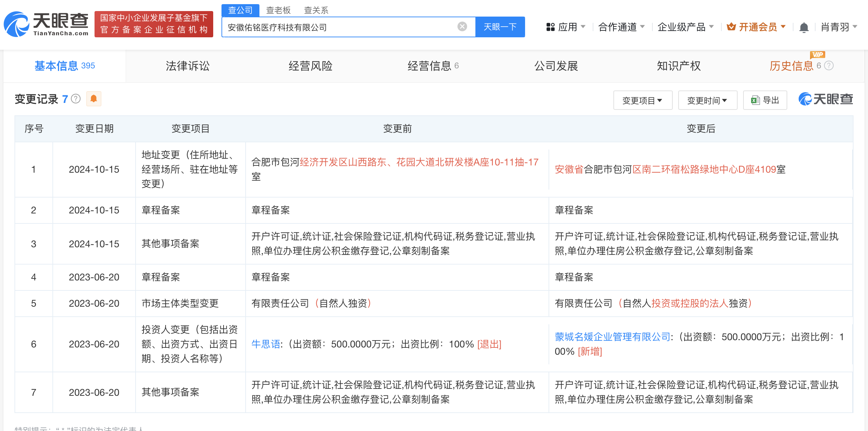Image resolution: width=868 pixels, height=431 pixels.
Task: Open the 法律诉讼 tab
Action: coord(188,66)
